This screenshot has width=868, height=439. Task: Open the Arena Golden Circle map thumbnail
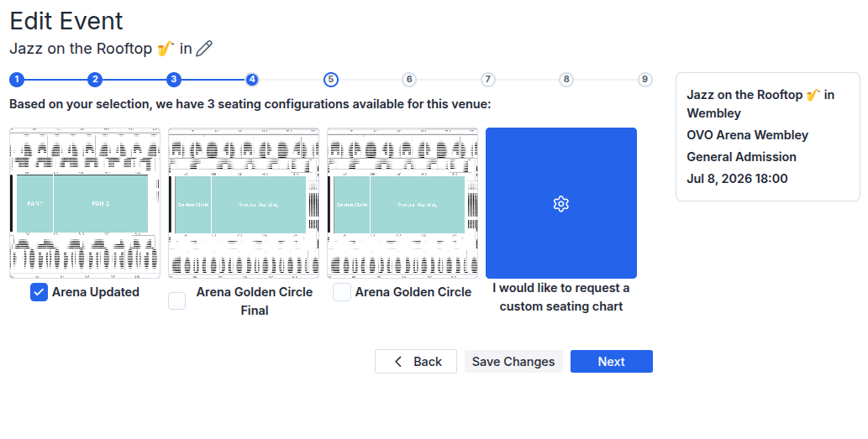(402, 203)
